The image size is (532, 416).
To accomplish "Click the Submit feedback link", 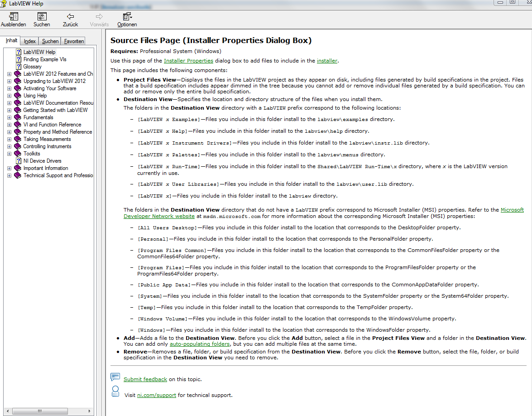I will (145, 379).
